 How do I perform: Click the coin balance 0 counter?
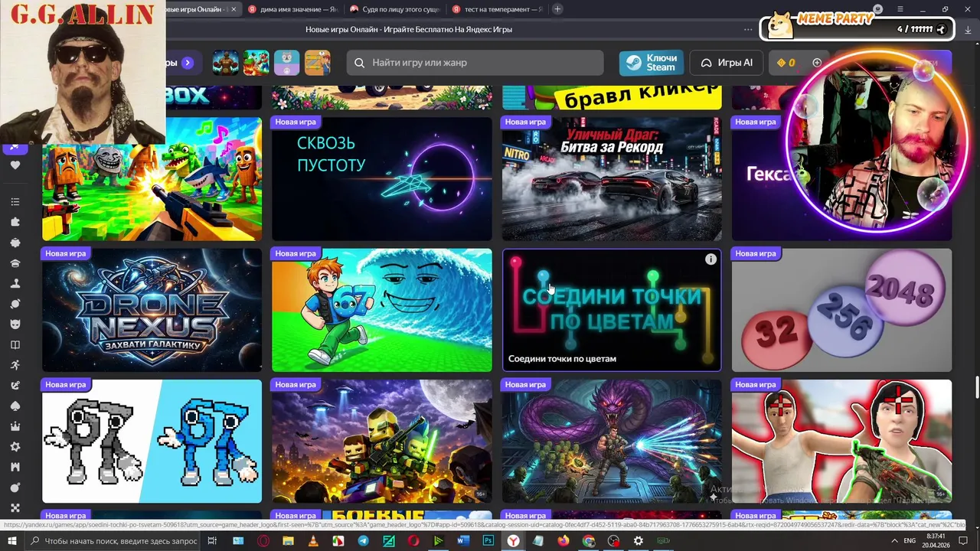pyautogui.click(x=786, y=63)
